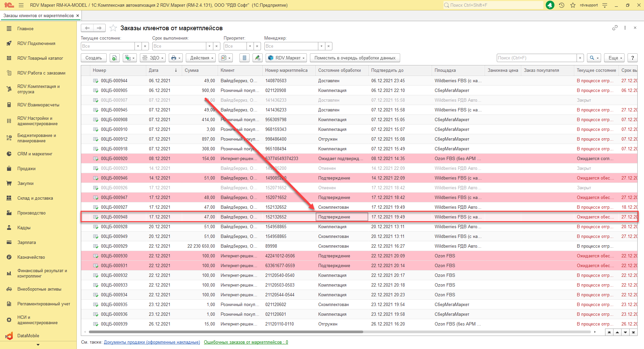Click the horizontal scrollbar under the table
Image resolution: width=644 pixels, height=349 pixels.
226,332
